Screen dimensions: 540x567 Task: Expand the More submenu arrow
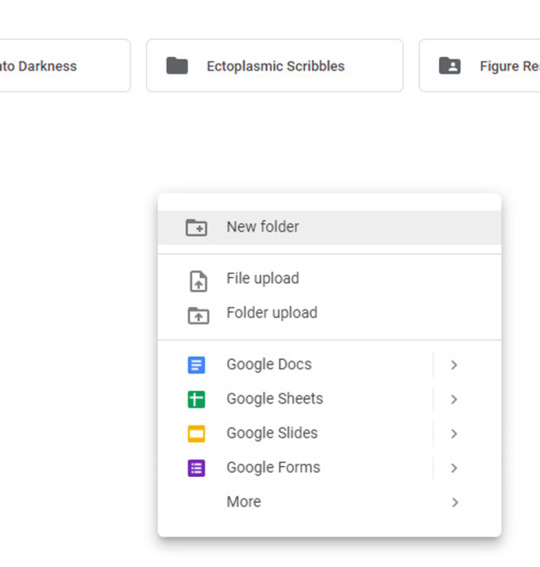[455, 502]
